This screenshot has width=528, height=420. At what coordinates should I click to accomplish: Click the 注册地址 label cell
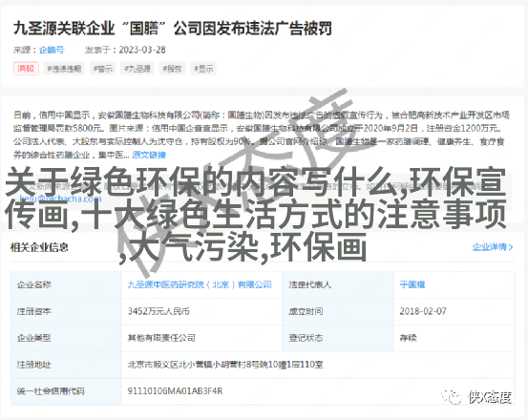66,365
